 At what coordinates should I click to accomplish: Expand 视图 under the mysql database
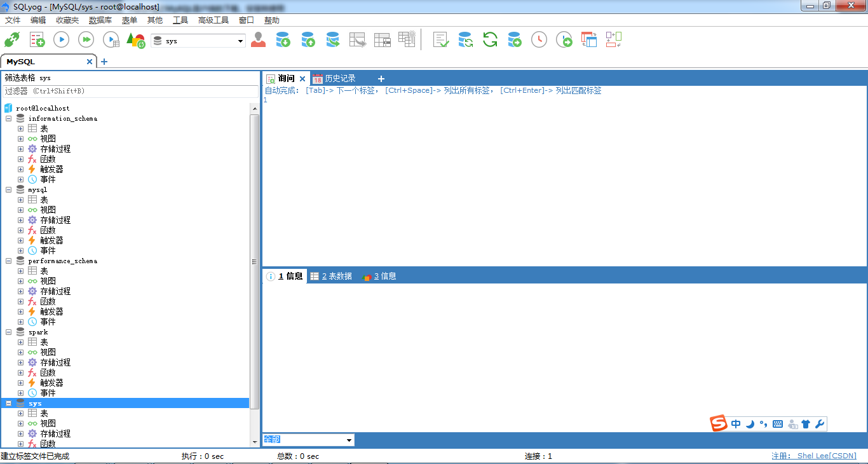tap(21, 210)
